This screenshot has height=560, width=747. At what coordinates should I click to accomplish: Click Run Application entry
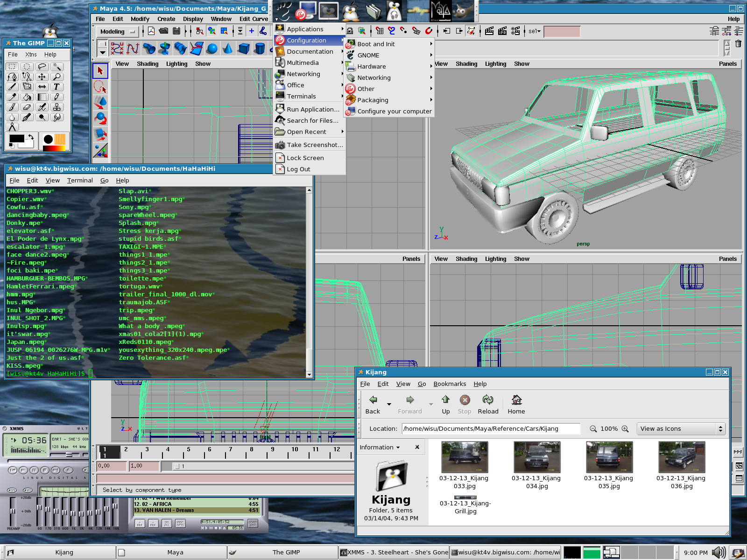[310, 109]
